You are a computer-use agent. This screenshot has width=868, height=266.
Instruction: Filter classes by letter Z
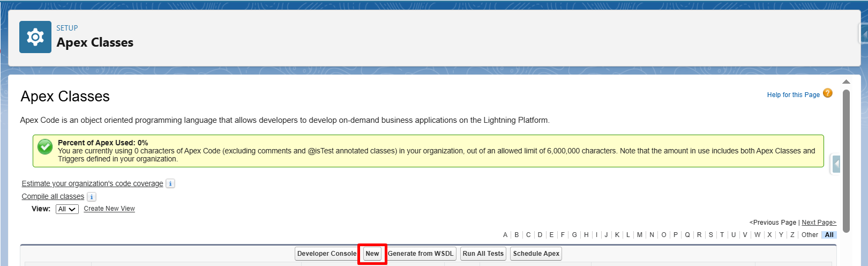(x=792, y=235)
